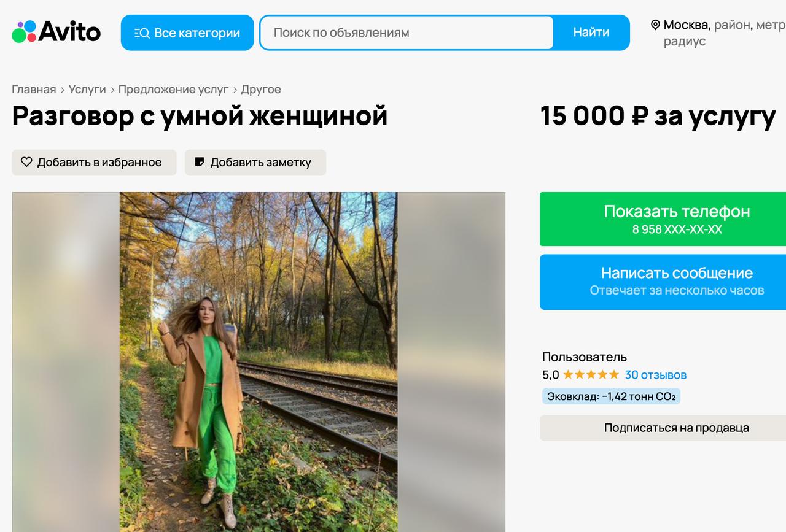Click the heart icon to favorite the listing

[26, 161]
